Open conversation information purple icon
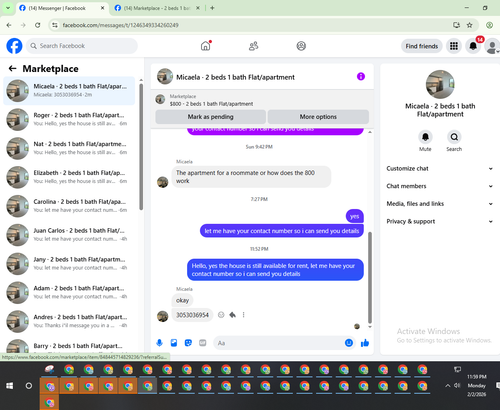This screenshot has height=410, width=500. click(x=361, y=76)
